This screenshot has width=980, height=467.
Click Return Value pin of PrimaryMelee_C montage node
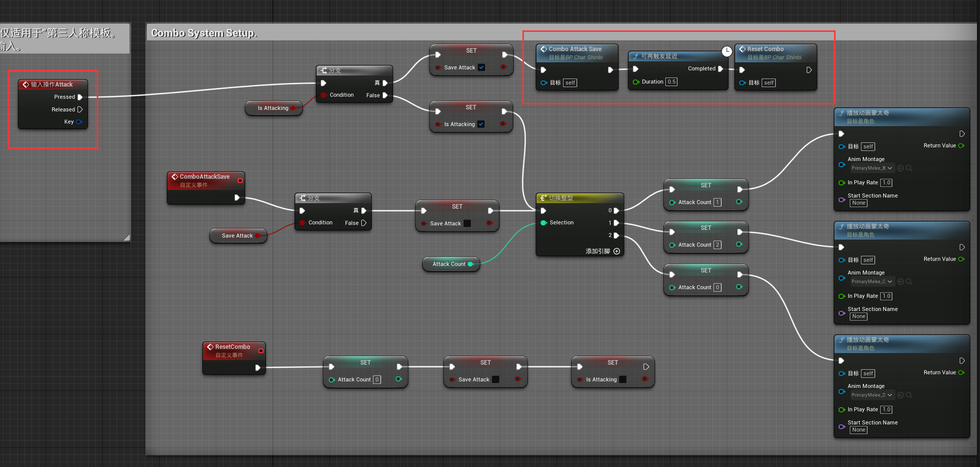pyautogui.click(x=961, y=259)
